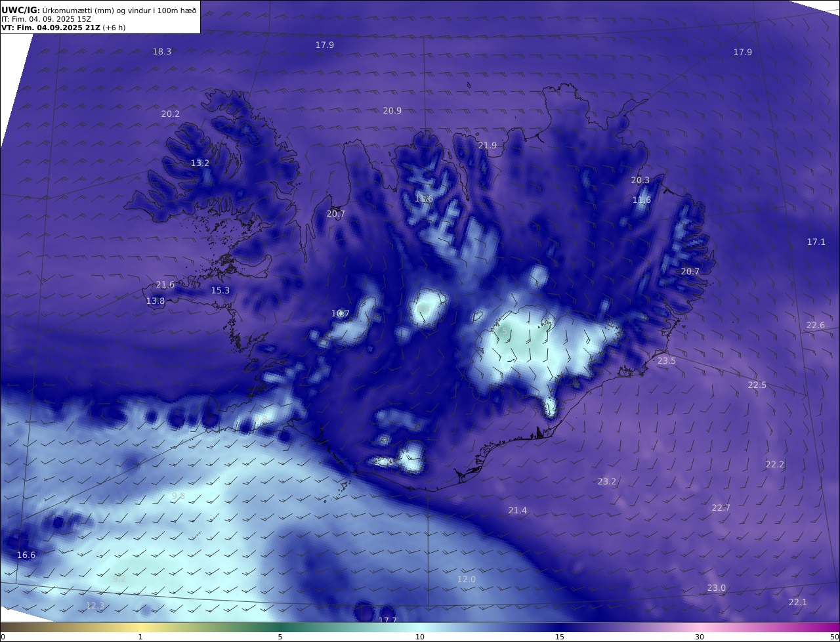Image resolution: width=840 pixels, height=642 pixels.
Task: Click the color scale tick label 30
Action: point(700,637)
